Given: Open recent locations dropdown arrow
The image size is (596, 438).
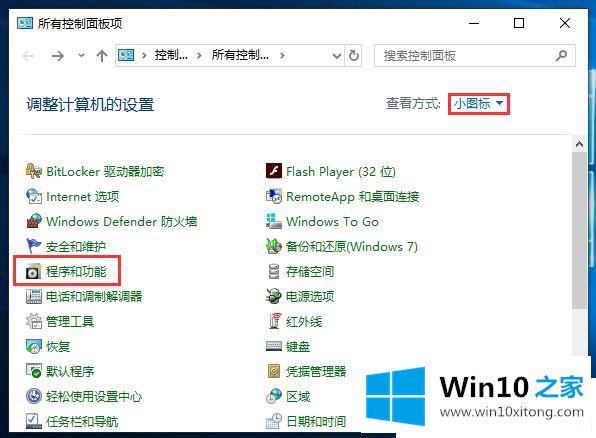Looking at the screenshot, I should [x=81, y=56].
